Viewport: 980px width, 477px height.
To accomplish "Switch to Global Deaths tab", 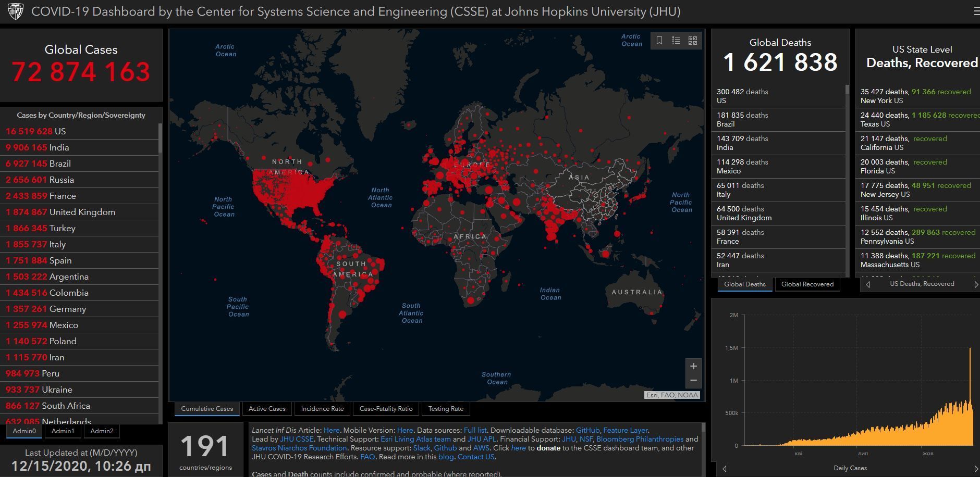I will click(x=745, y=284).
